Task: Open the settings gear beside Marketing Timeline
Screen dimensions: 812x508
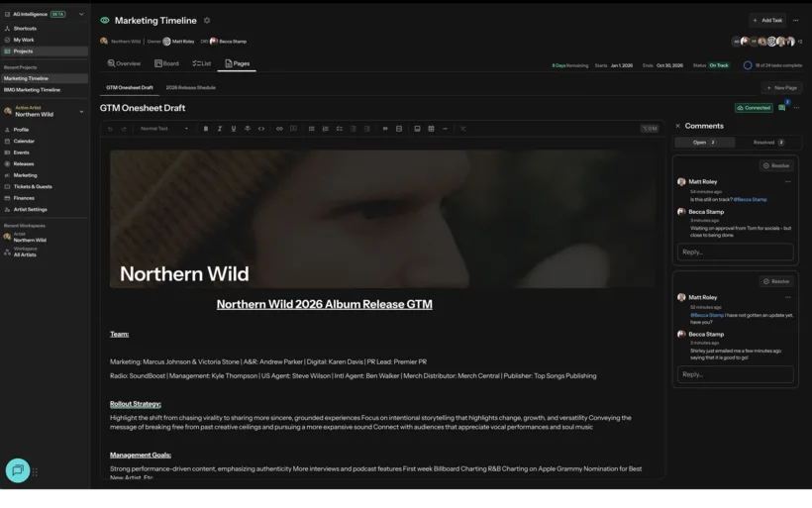Action: (207, 21)
